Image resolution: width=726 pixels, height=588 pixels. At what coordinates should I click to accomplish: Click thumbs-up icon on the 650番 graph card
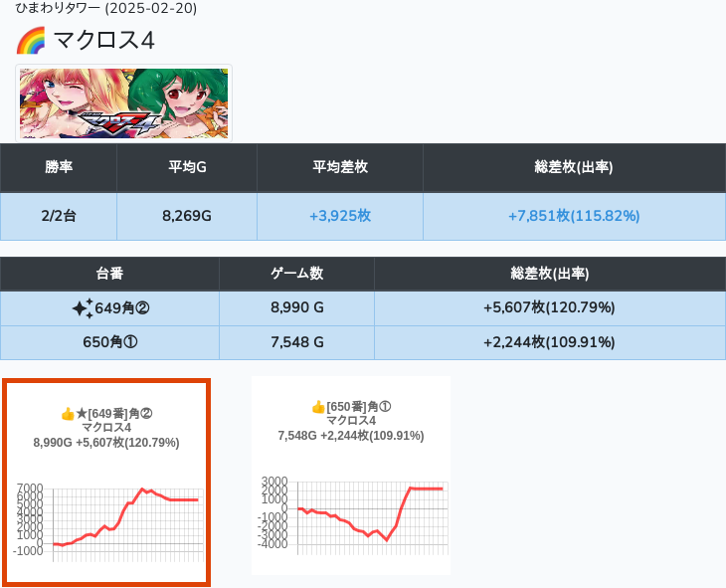318,407
